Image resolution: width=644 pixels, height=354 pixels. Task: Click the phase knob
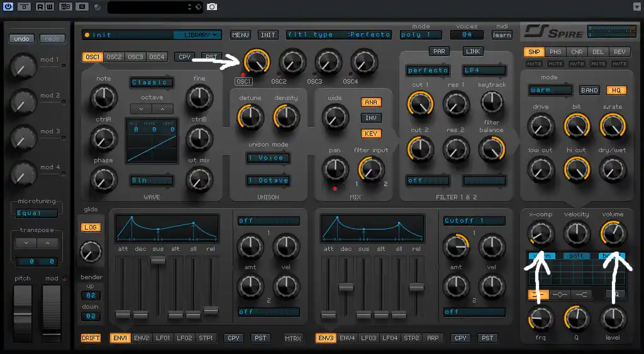(104, 179)
